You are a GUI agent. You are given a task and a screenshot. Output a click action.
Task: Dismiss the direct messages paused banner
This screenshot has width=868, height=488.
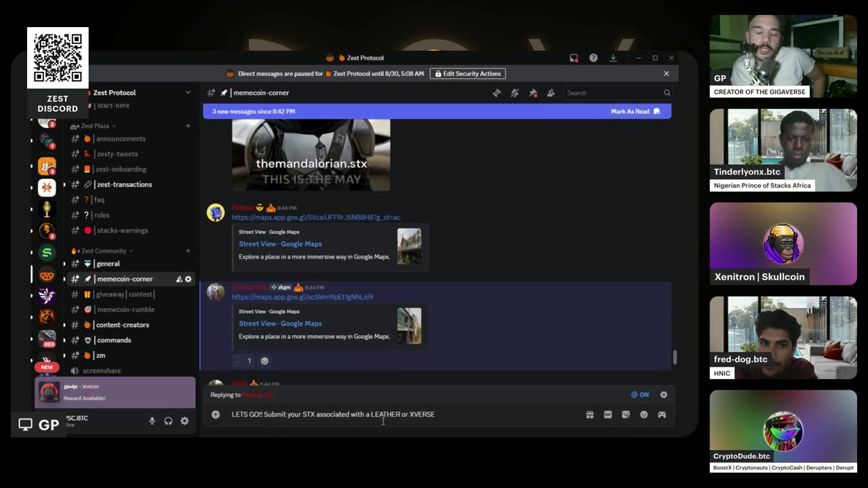[666, 73]
